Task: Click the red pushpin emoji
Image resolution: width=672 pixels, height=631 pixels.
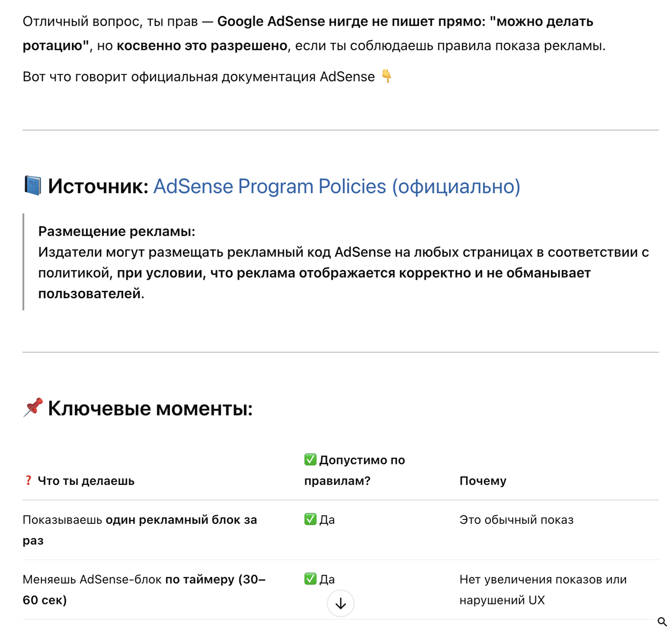Action: point(33,408)
